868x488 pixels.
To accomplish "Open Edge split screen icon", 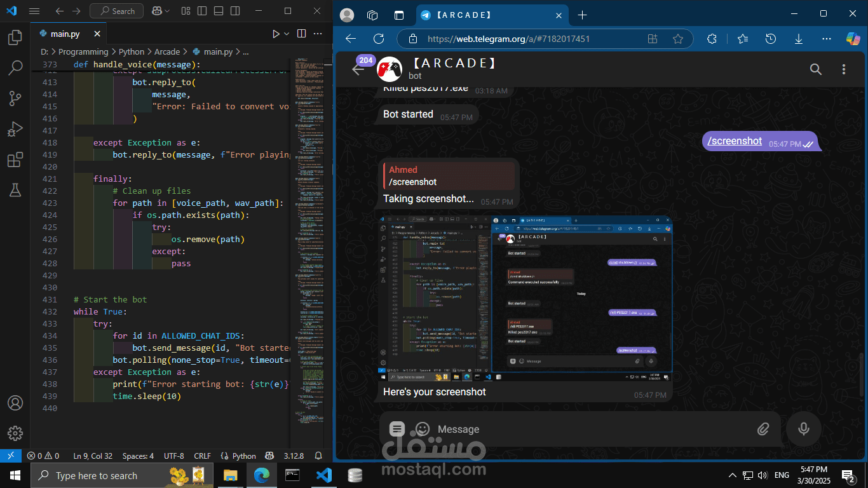I will coord(653,39).
